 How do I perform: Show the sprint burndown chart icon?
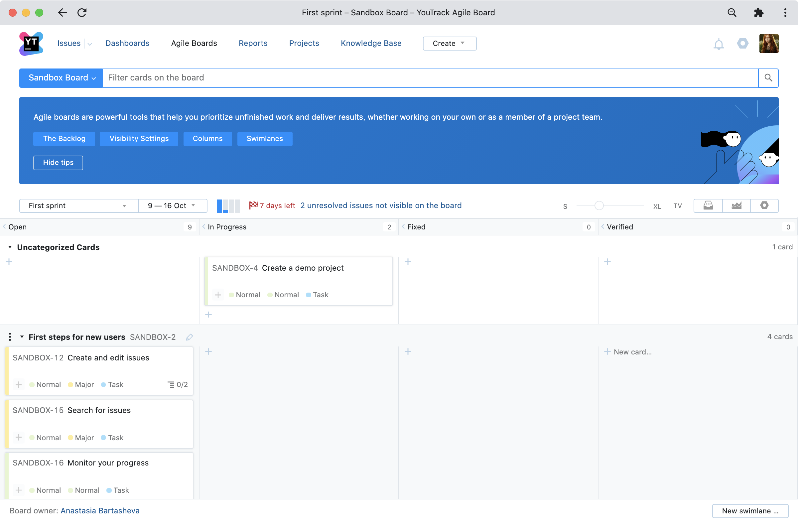(x=736, y=205)
